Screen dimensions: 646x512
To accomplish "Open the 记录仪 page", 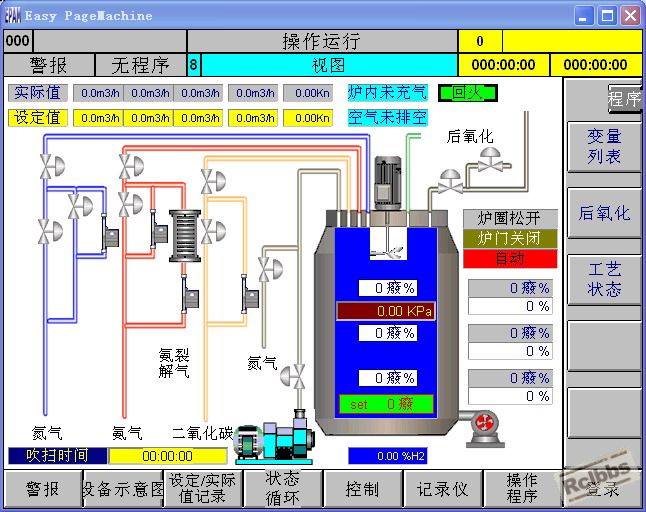I will (x=443, y=489).
